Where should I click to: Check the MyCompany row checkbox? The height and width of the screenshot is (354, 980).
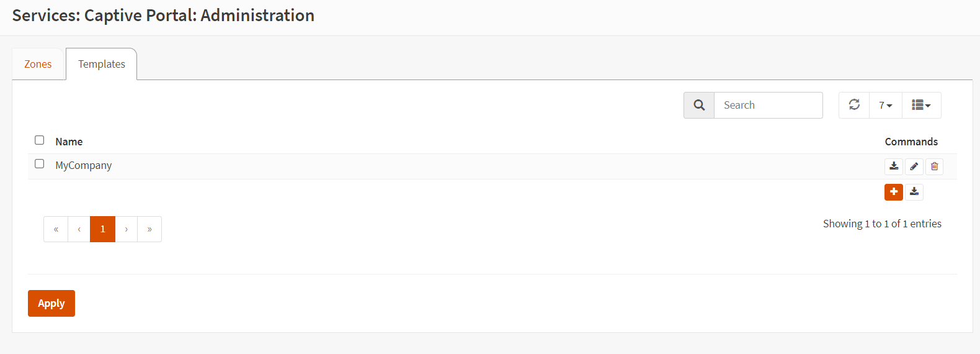click(x=40, y=164)
